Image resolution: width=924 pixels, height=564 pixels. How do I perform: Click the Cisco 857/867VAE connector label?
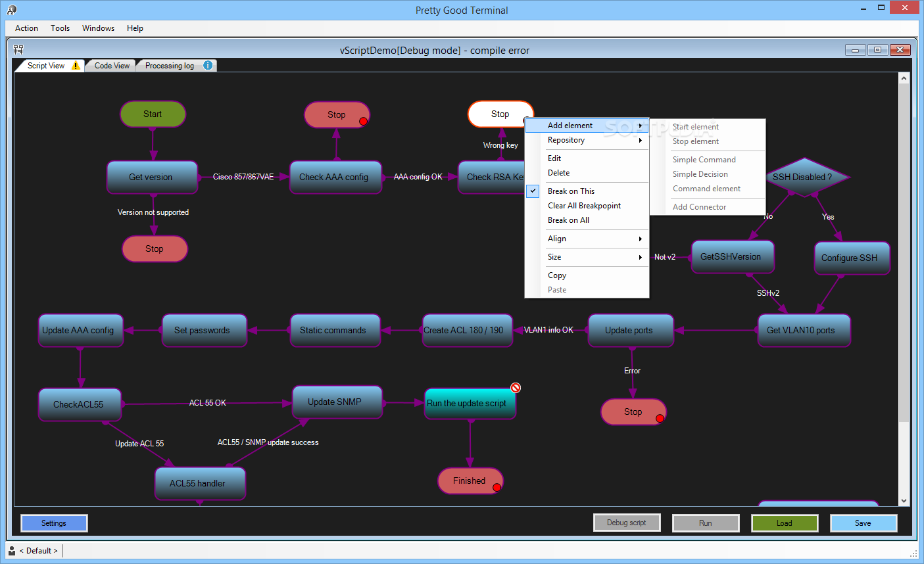pos(243,177)
